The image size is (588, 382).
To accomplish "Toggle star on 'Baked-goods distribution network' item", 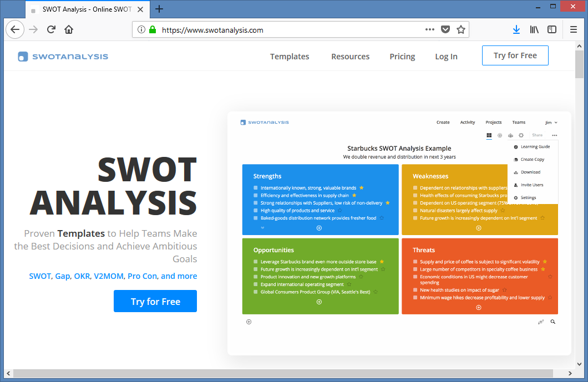I will [x=382, y=218].
